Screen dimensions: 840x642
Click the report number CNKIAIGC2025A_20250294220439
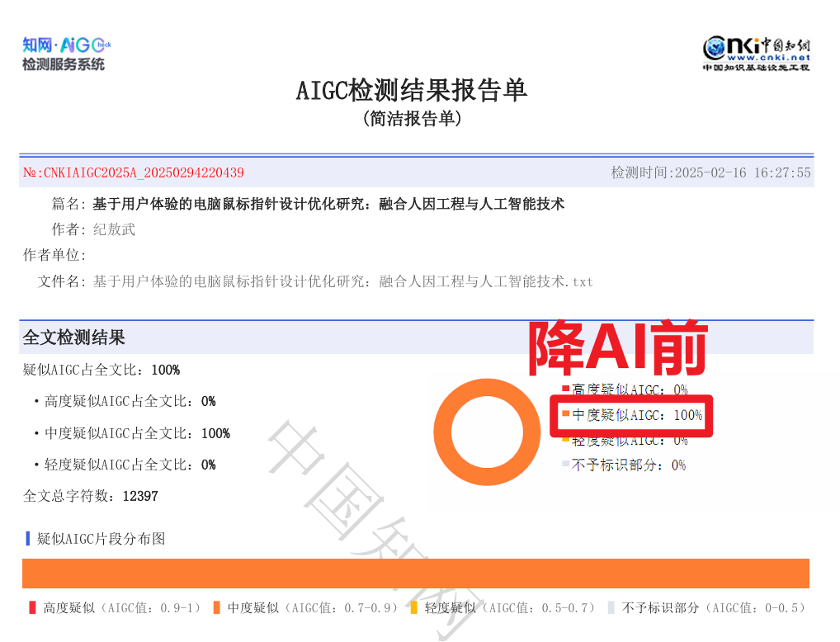click(134, 172)
